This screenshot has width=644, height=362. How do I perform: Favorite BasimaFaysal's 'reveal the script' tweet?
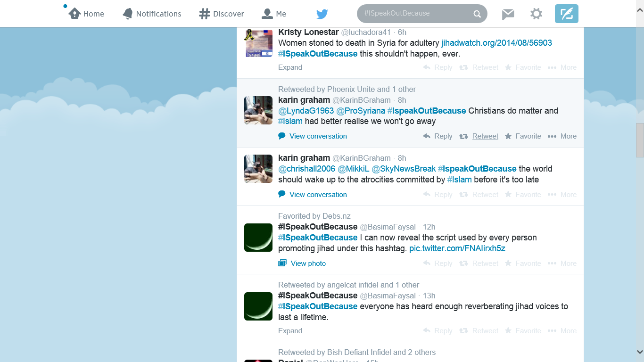[x=523, y=263]
